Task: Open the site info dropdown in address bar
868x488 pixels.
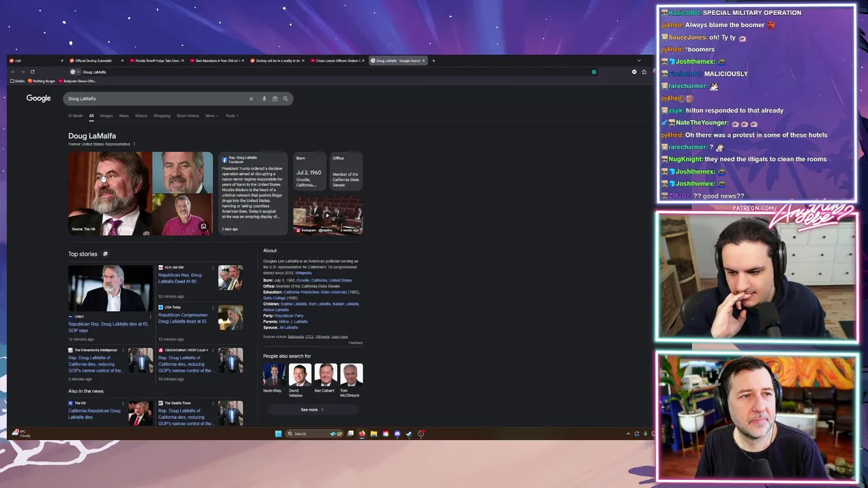Action: point(75,72)
